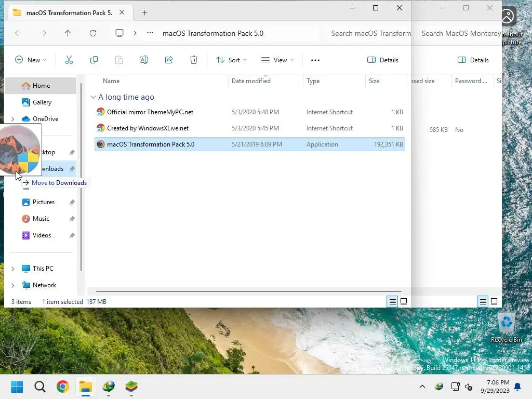Open the View dropdown menu

pos(277,60)
